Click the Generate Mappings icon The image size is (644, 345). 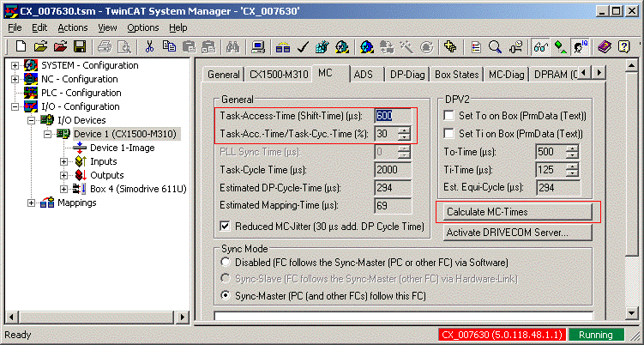click(283, 46)
